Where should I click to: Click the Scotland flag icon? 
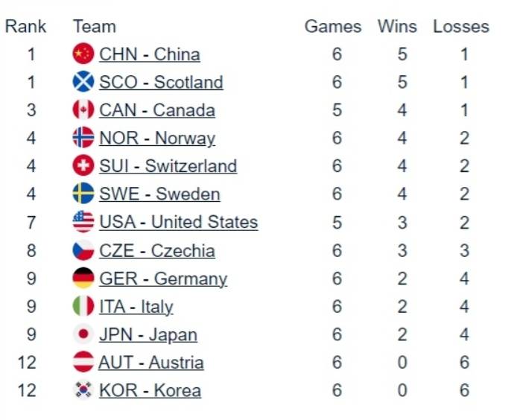[x=83, y=82]
